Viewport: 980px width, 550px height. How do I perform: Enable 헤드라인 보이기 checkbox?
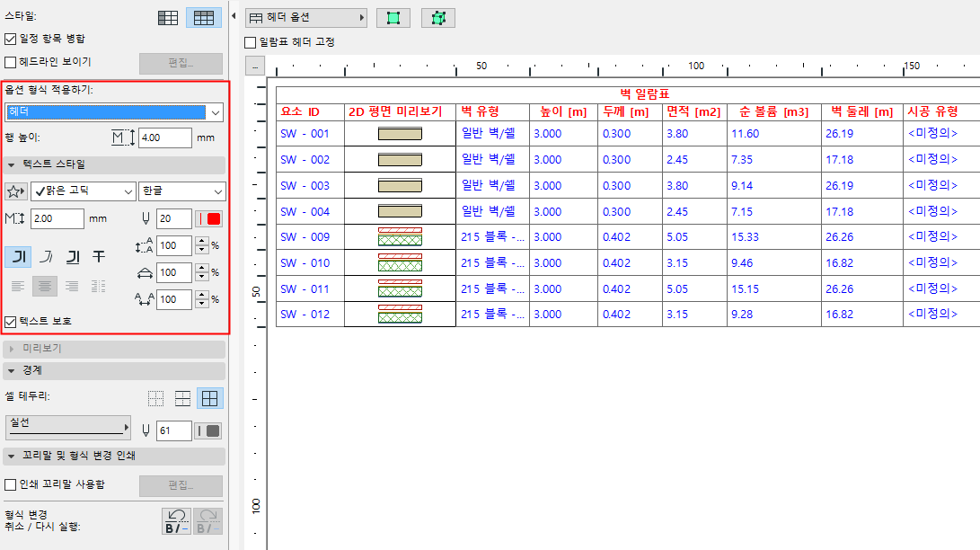(x=11, y=62)
